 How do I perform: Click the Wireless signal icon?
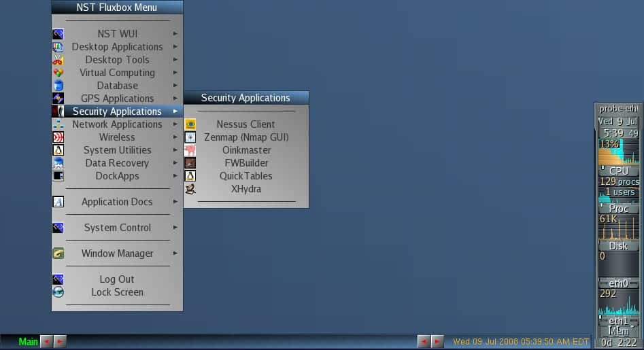(58, 137)
